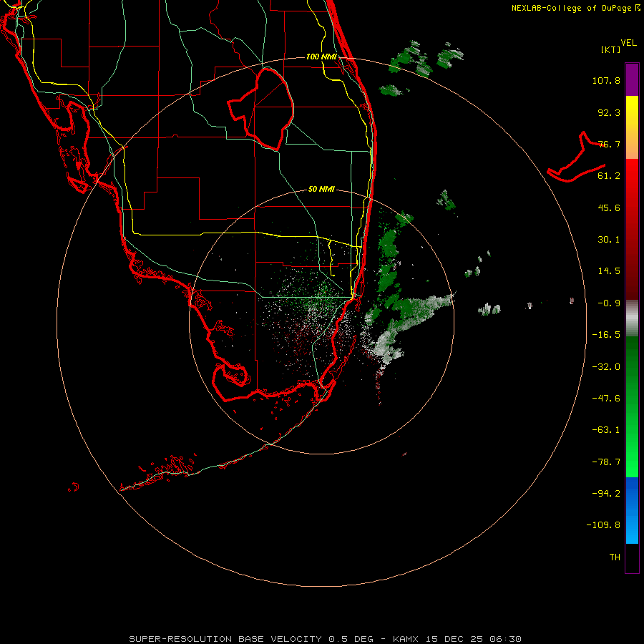644x644 pixels.
Task: Select the 107.8 value on velocity scale
Action: 606,80
